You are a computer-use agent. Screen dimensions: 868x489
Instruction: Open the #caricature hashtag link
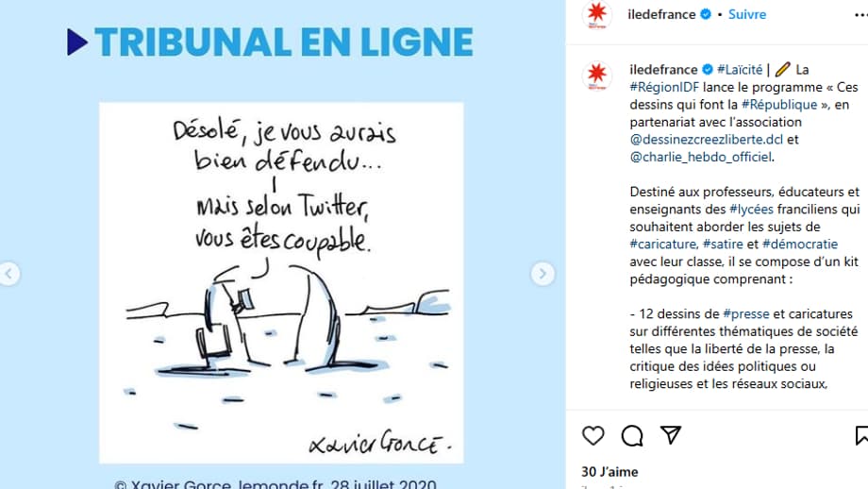coord(662,244)
